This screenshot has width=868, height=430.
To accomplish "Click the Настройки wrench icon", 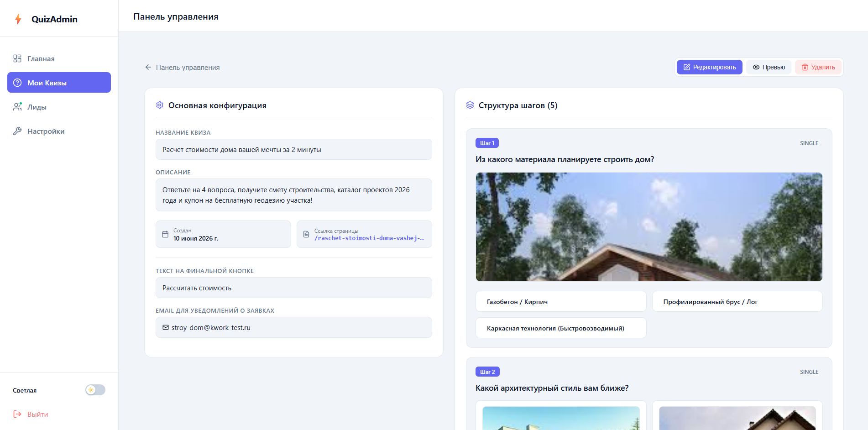I will click(17, 131).
